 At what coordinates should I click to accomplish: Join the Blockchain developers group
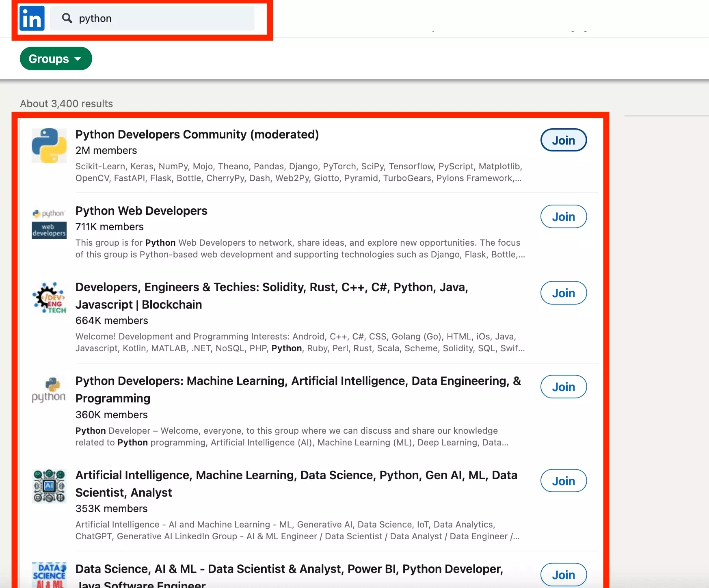[563, 292]
